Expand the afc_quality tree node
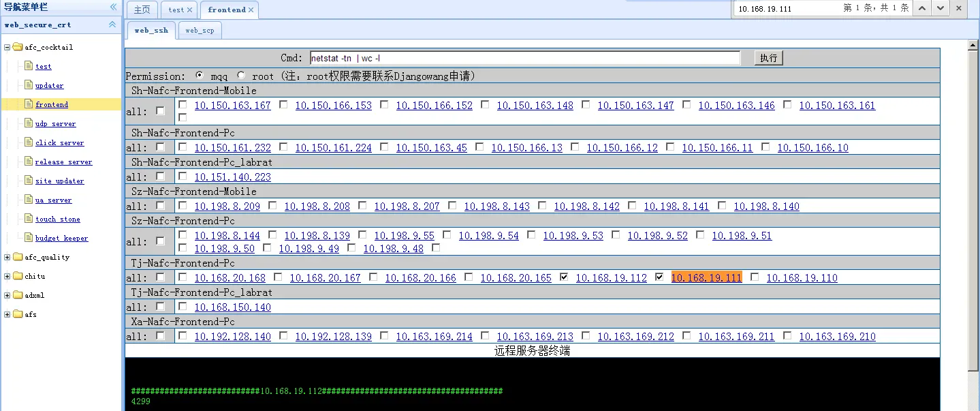 (x=7, y=257)
